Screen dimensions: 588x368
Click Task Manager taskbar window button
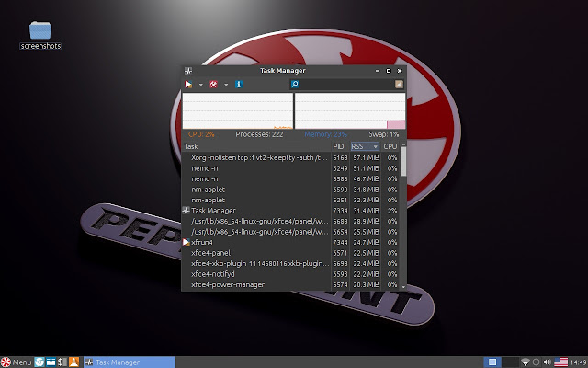pos(130,362)
